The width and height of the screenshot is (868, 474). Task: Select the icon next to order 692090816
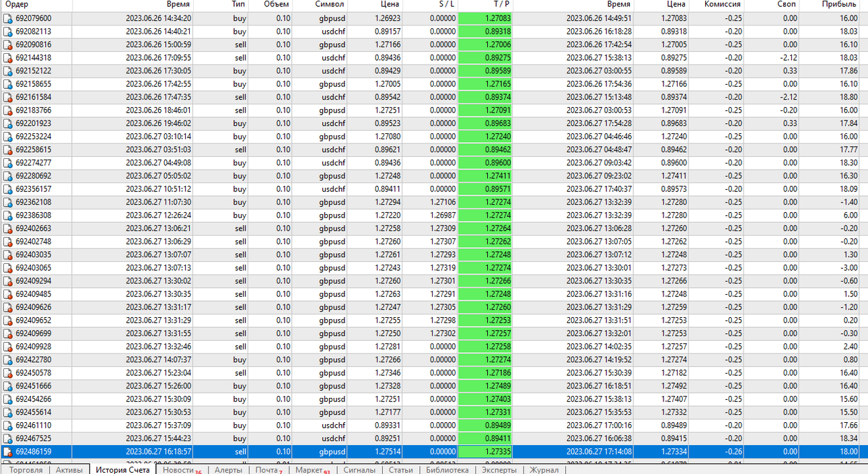[x=8, y=45]
